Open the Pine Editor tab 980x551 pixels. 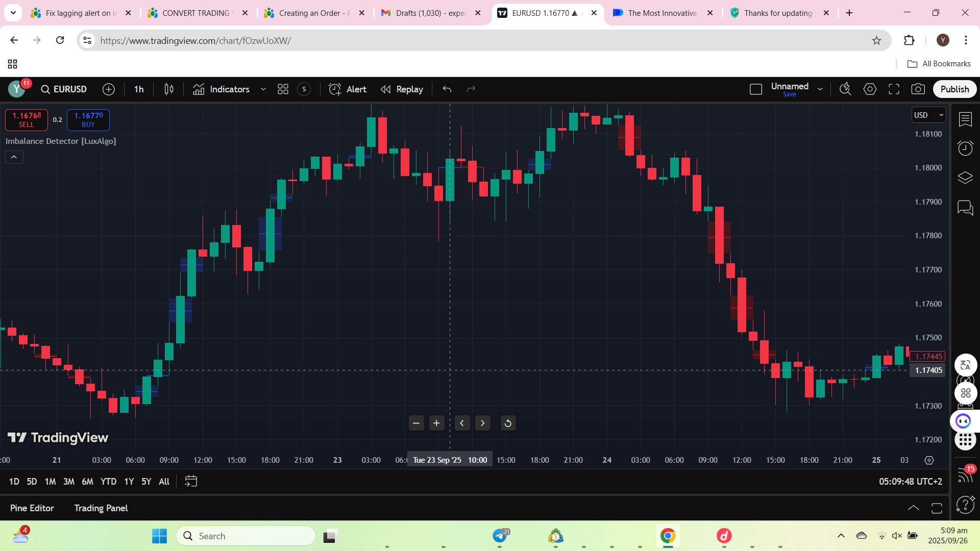[x=32, y=508]
